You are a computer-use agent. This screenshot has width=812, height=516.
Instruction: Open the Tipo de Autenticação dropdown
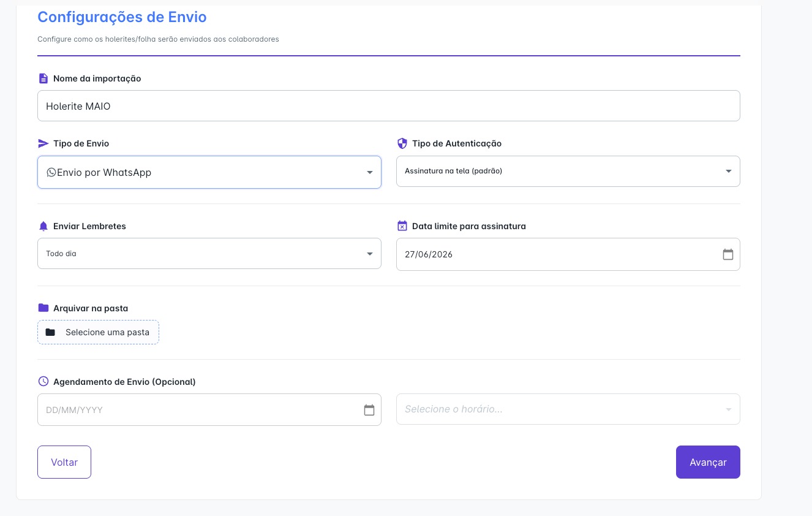tap(568, 171)
